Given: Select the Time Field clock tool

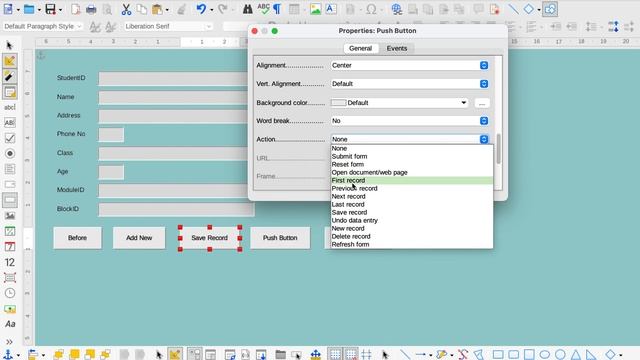Looking at the screenshot, I should tap(10, 293).
